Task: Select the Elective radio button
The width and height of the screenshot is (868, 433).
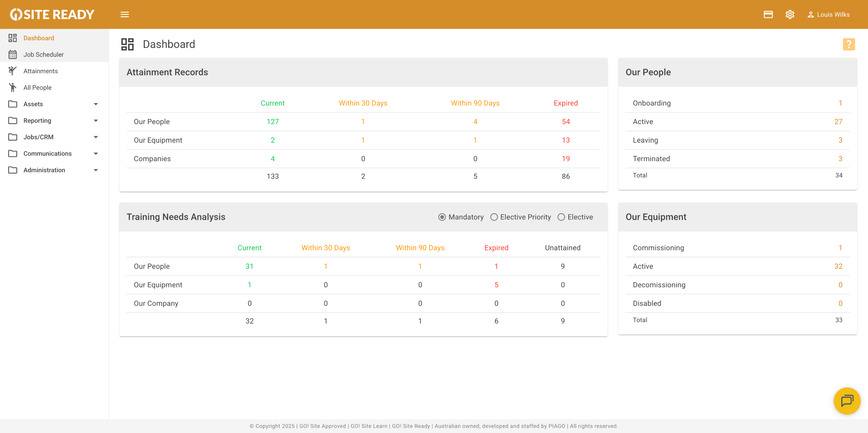Action: point(561,217)
